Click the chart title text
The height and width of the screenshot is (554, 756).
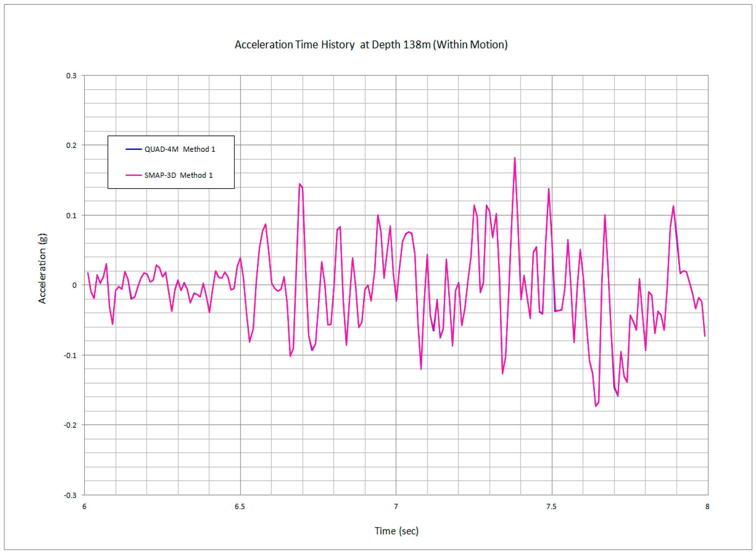[x=371, y=45]
